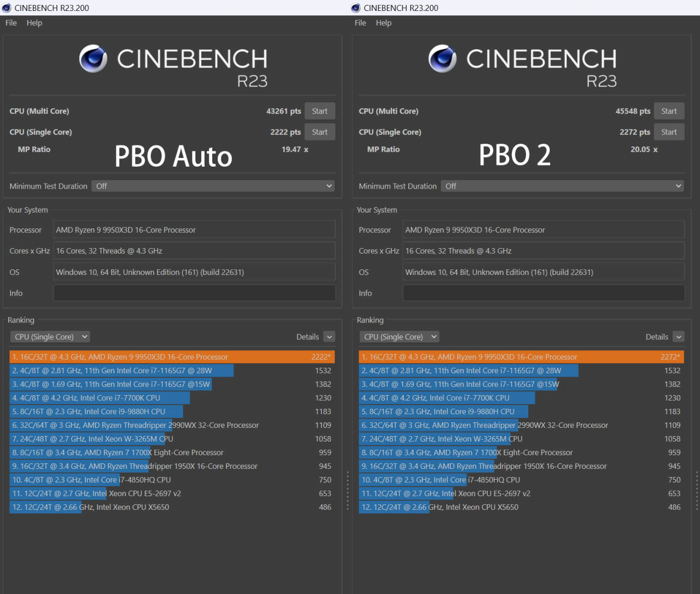This screenshot has height=594, width=700.
Task: Open the File menu in left window
Action: pos(11,23)
